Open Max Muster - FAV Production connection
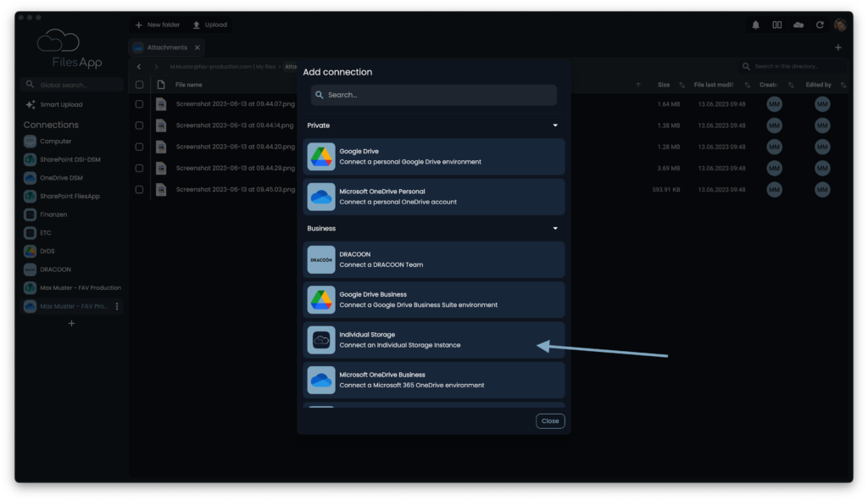The width and height of the screenshot is (868, 501). point(73,288)
